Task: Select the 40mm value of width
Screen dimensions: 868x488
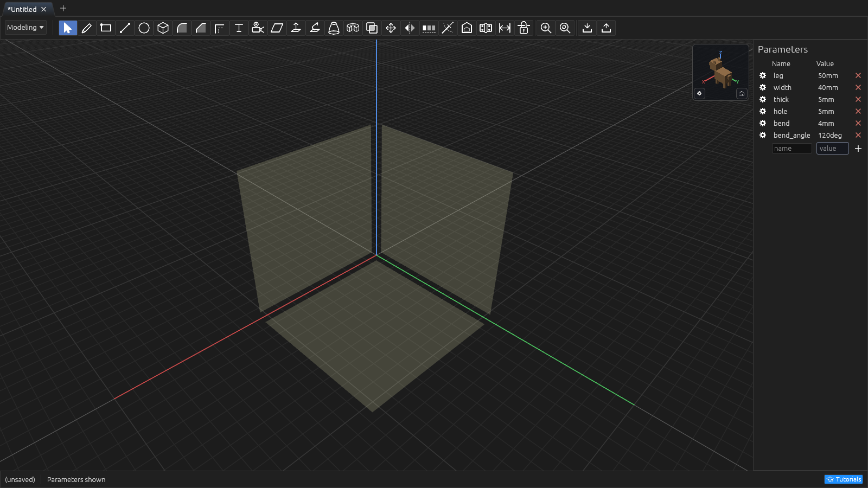Action: point(828,88)
